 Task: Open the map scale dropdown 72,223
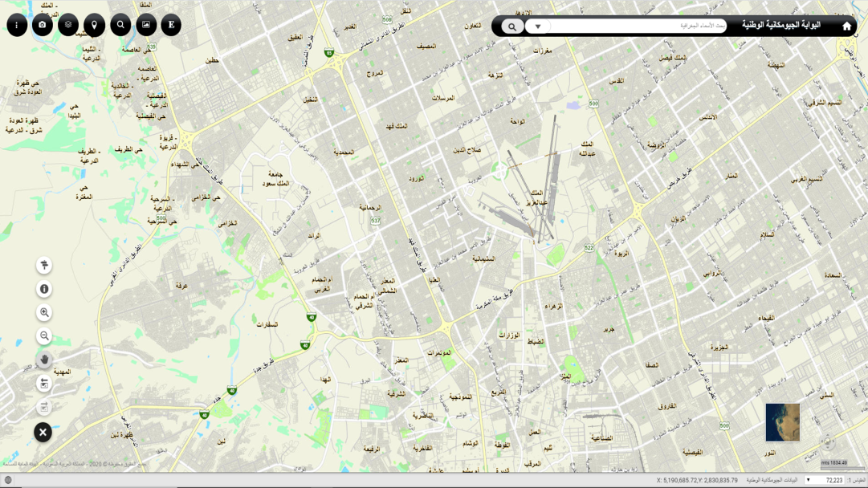click(825, 480)
